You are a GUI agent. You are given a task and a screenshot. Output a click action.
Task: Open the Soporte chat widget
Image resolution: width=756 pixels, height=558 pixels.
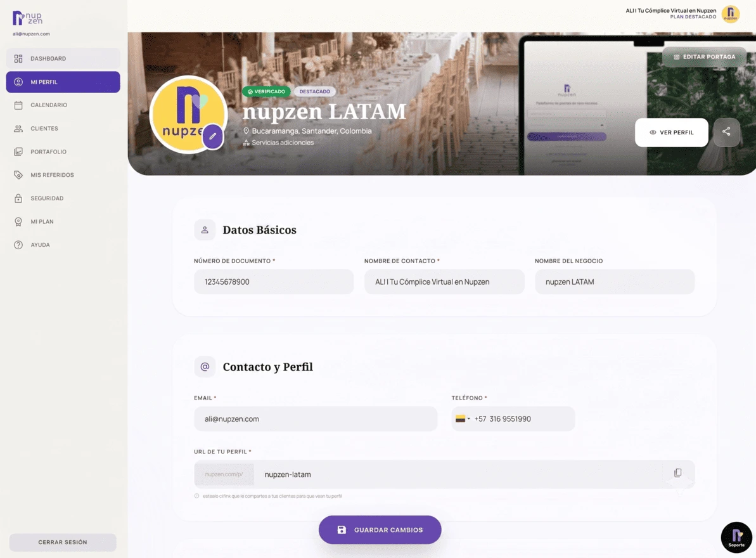(x=736, y=537)
